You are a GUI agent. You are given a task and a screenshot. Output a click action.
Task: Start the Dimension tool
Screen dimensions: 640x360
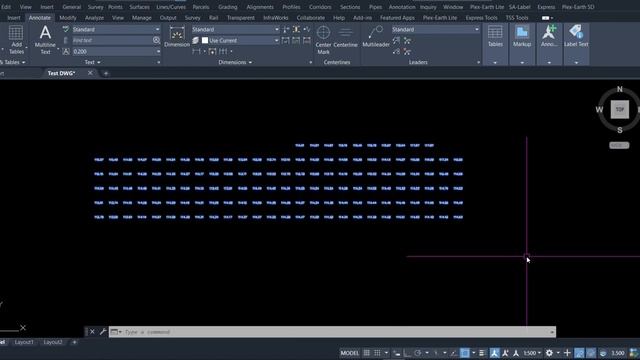[177, 37]
